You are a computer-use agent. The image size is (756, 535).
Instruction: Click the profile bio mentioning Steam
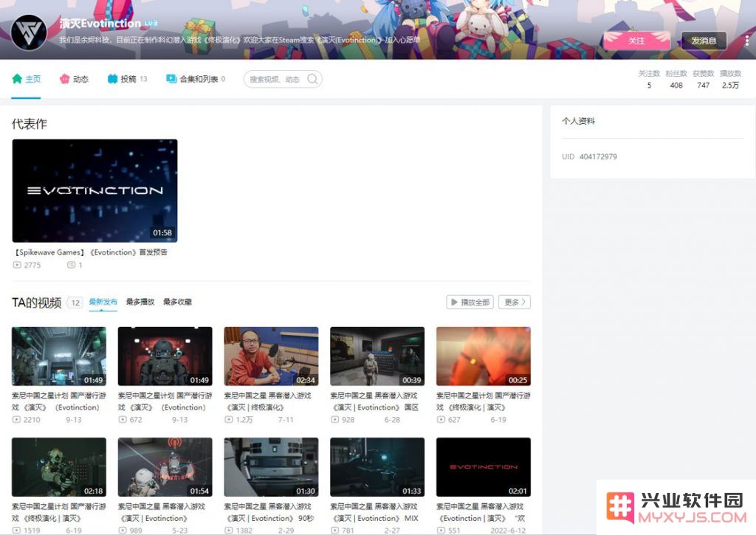(240, 40)
